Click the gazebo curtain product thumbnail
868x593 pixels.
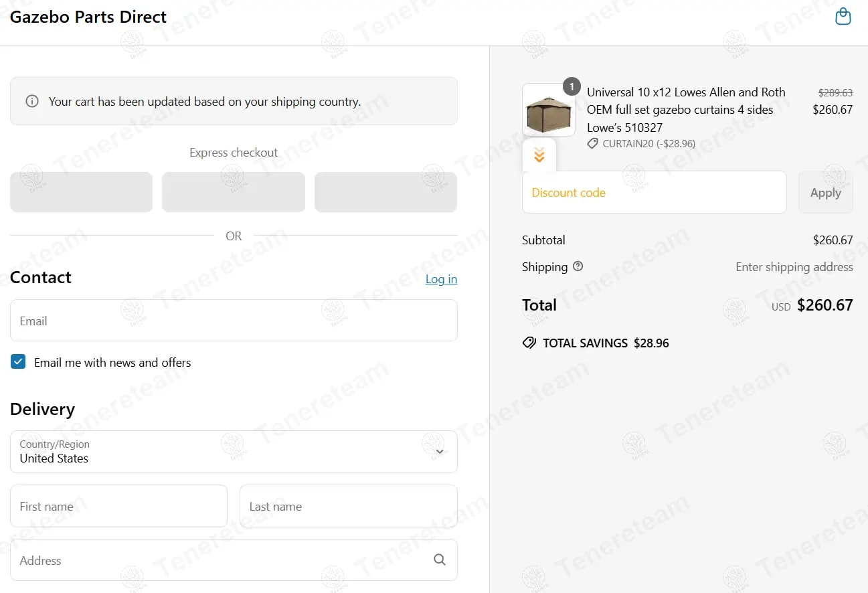[549, 110]
